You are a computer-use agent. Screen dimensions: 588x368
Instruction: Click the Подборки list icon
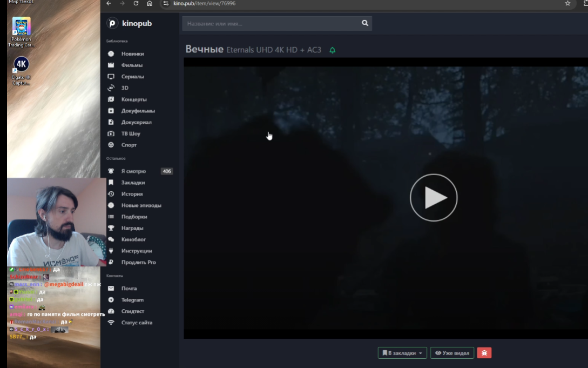(111, 217)
